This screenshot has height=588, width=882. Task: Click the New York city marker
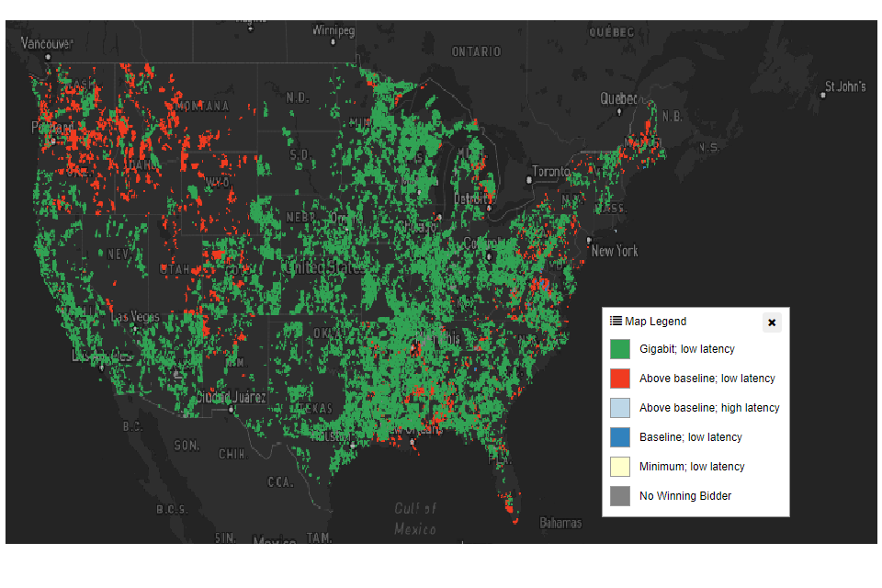[x=589, y=239]
